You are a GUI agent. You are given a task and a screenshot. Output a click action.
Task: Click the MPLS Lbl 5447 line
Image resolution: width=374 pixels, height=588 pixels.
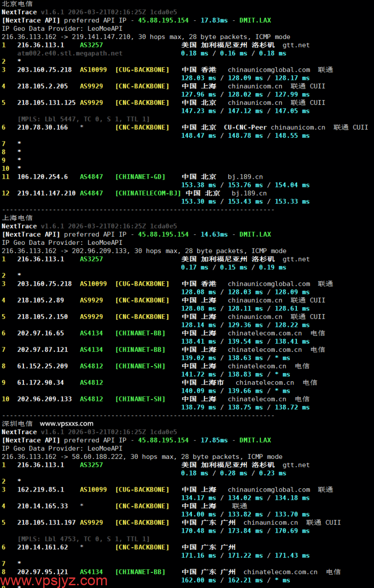pyautogui.click(x=84, y=119)
